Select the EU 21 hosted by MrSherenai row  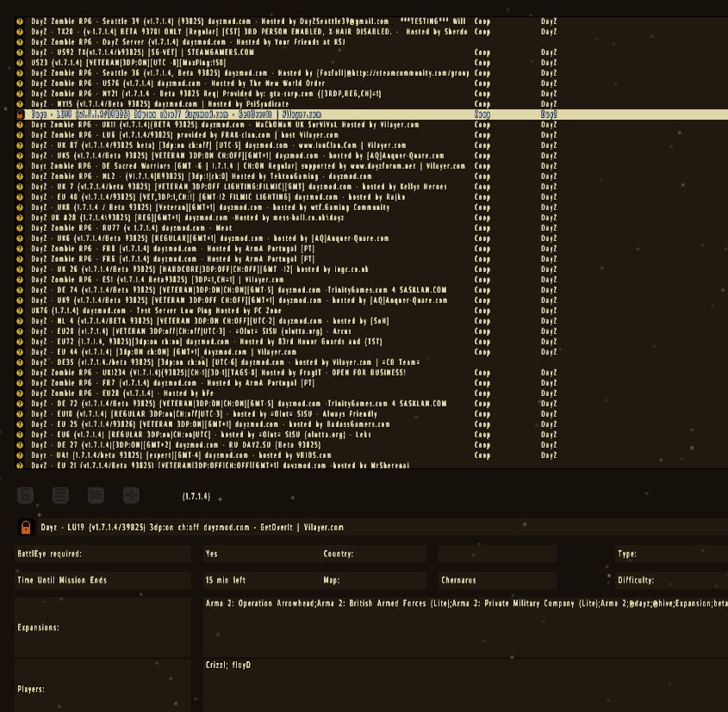[371, 465]
